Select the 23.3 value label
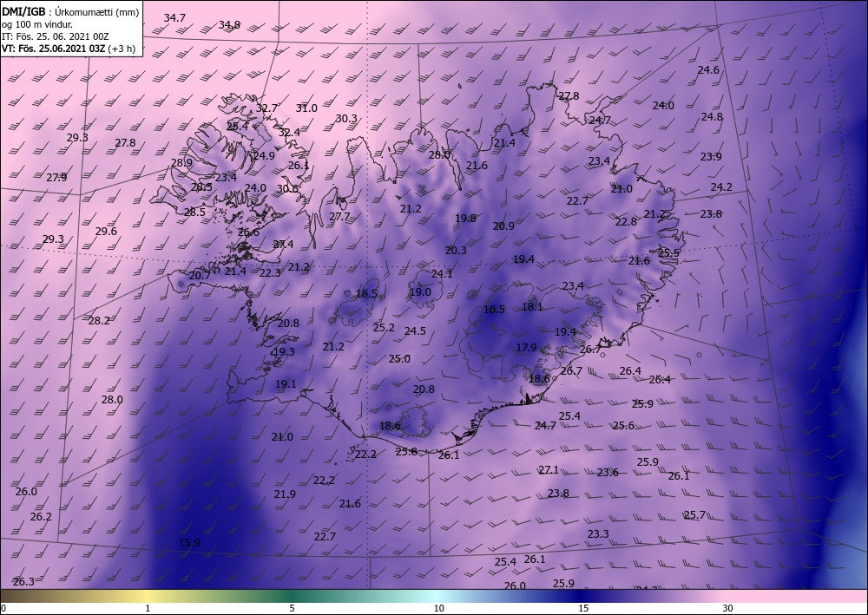The width and height of the screenshot is (868, 615). 598,533
